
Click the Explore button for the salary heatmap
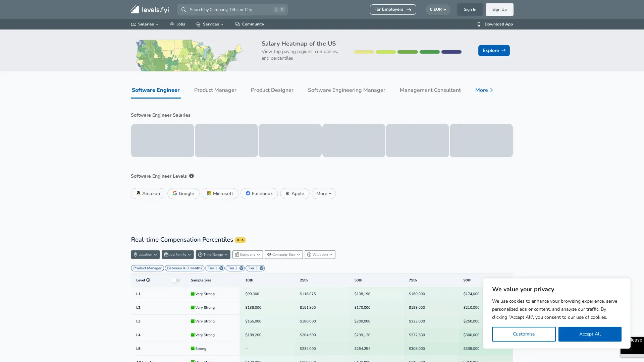pos(493,50)
